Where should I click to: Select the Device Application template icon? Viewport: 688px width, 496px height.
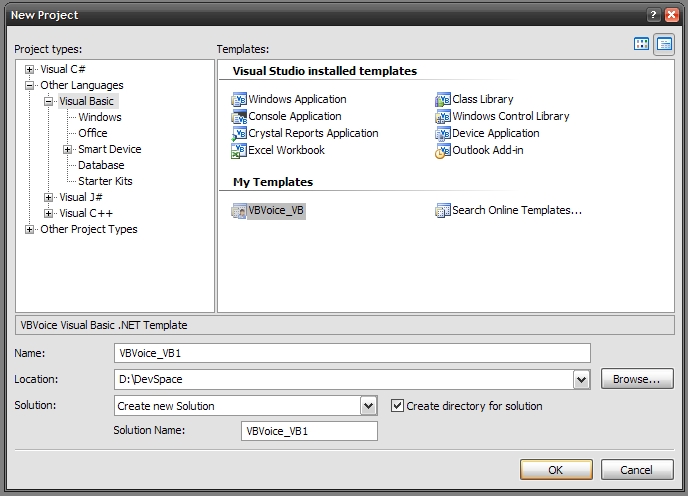pyautogui.click(x=443, y=133)
